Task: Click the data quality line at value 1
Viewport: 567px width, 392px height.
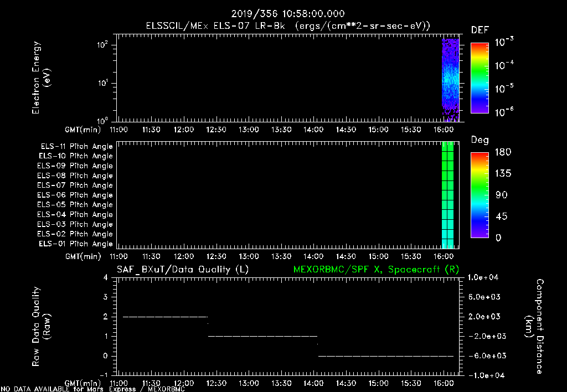Action: [262, 336]
